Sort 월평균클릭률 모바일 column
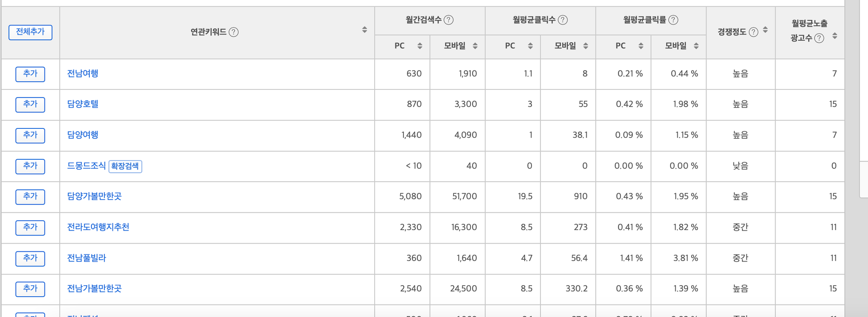The width and height of the screenshot is (868, 317). click(696, 46)
